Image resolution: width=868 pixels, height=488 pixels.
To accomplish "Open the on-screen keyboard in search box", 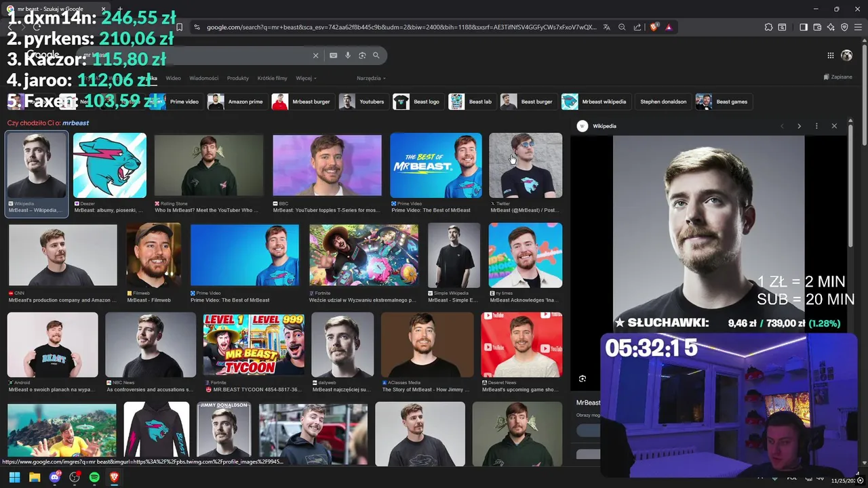I will click(333, 56).
